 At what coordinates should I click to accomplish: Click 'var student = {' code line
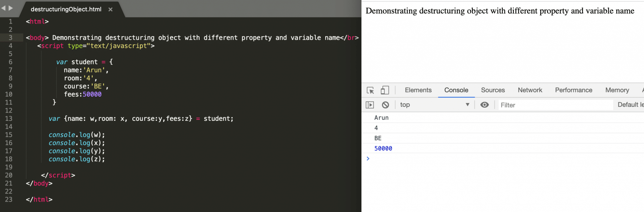click(x=84, y=62)
